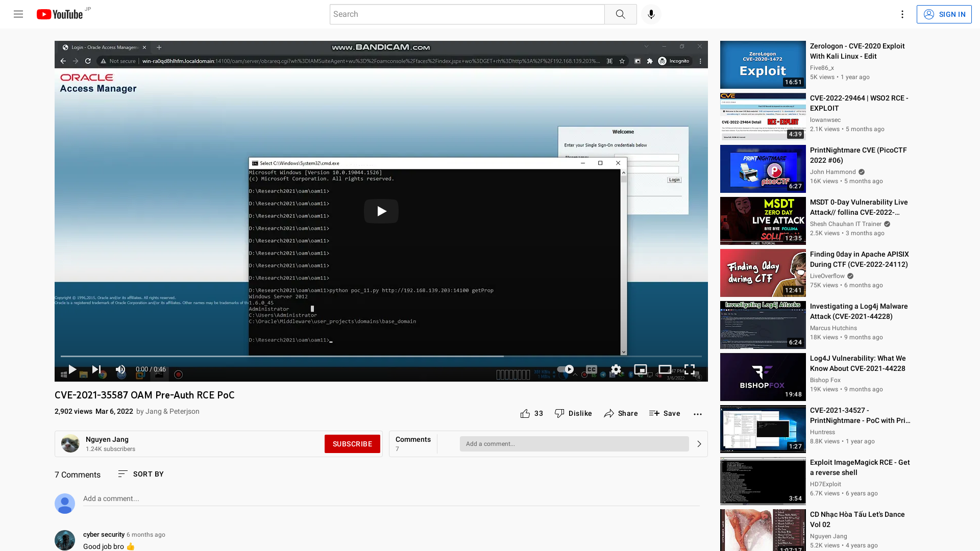980x551 pixels.
Task: Click the SIGN IN button
Action: click(x=944, y=14)
